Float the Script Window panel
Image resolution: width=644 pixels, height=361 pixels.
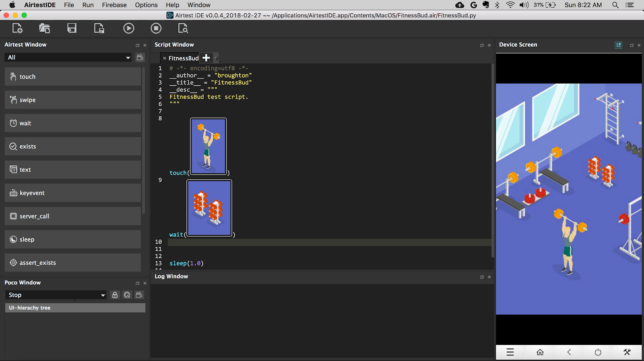click(482, 45)
